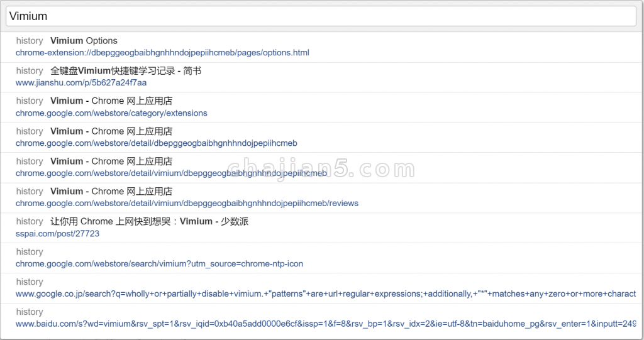Image resolution: width=644 pixels, height=340 pixels.
Task: Open the chrome.google.com/webstore/category/extensions link
Action: (111, 113)
